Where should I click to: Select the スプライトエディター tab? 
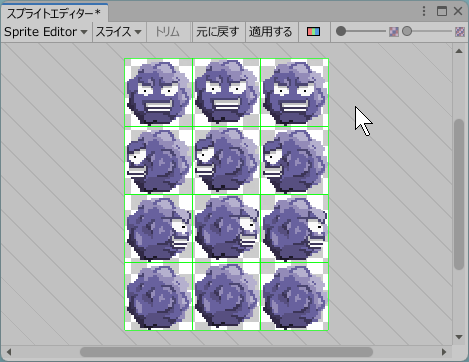[x=54, y=13]
